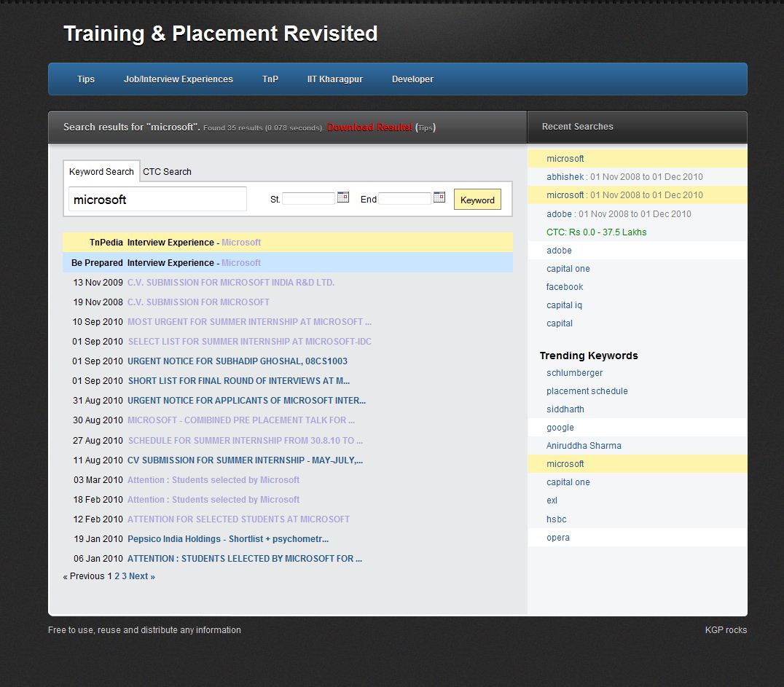Select capital one in Recent Searches
Screen dimensions: 784x687
coord(568,269)
